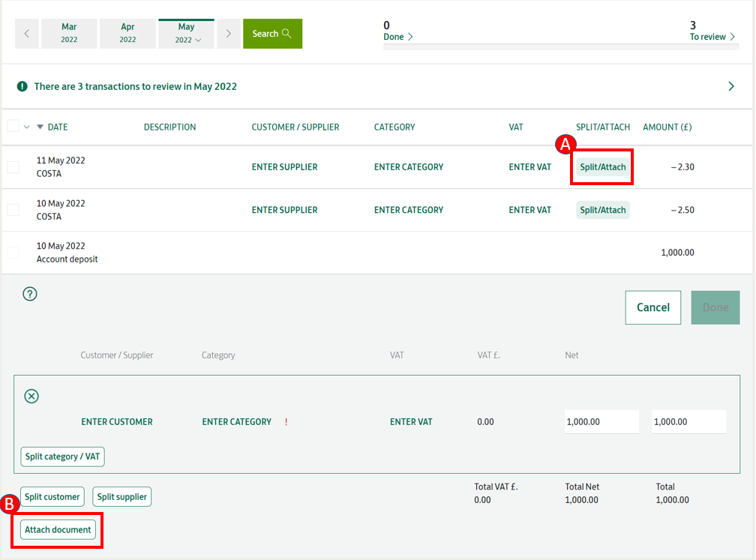Viewport: 756px width, 560px height.
Task: Tick the checkbox for 11 May COSTA
Action: [13, 167]
